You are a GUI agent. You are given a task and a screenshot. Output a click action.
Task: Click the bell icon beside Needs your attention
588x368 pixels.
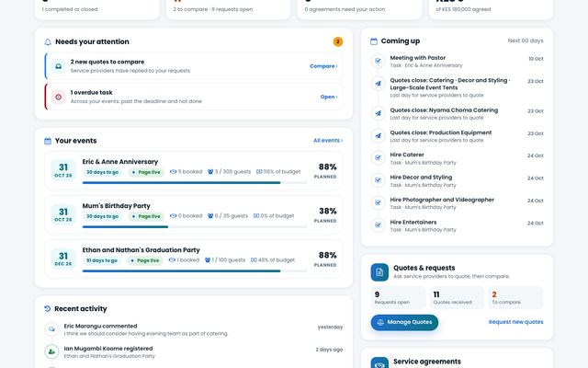click(x=48, y=42)
